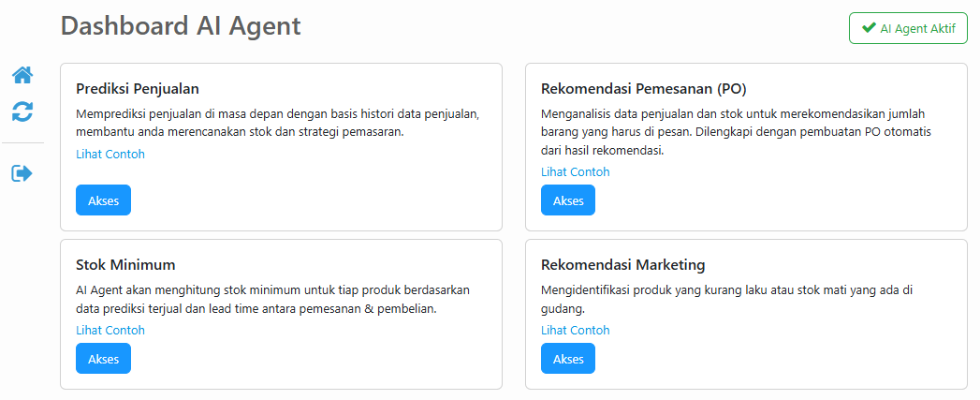980x400 pixels.
Task: Open Lihat Contoh under Stok Minimum
Action: tap(110, 330)
